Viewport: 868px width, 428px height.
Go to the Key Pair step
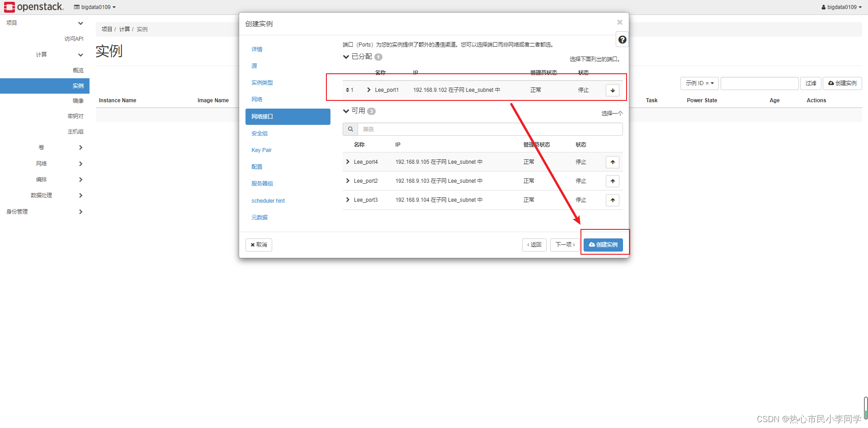(261, 150)
